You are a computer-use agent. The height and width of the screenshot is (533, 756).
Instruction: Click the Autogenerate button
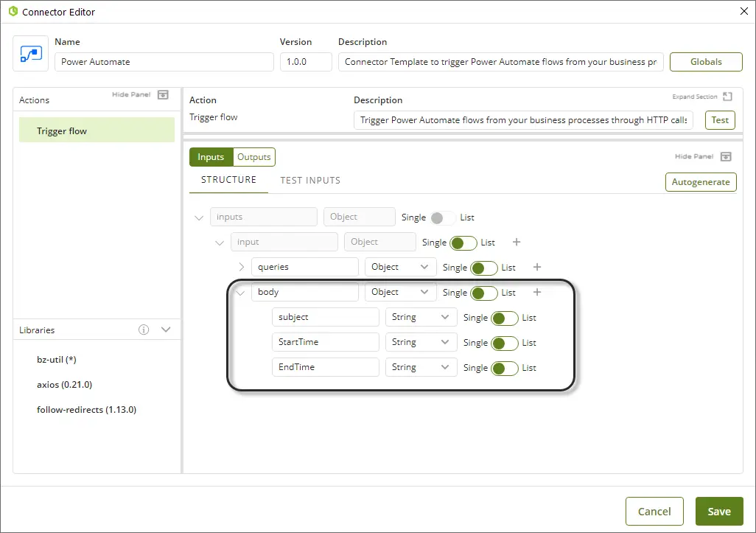[x=701, y=182]
